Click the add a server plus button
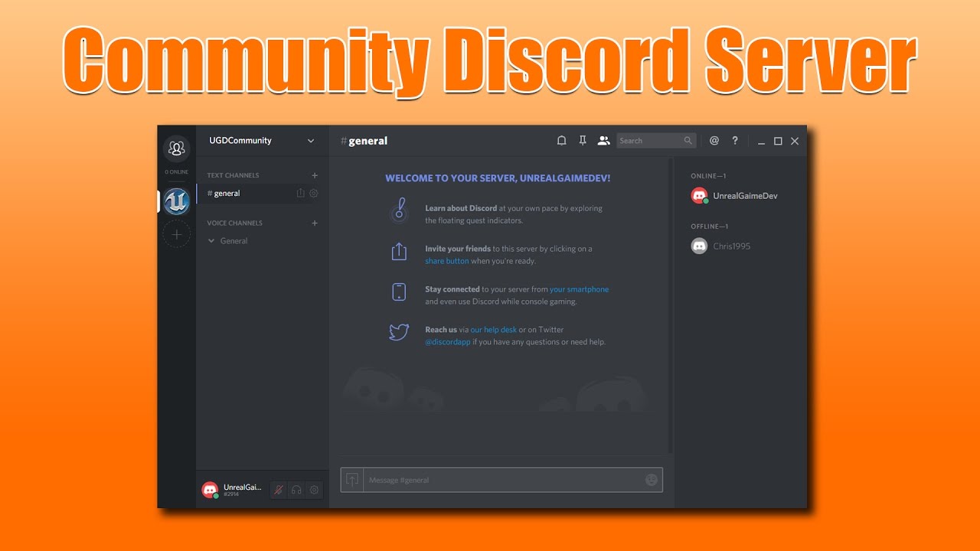This screenshot has width=980, height=551. click(176, 234)
